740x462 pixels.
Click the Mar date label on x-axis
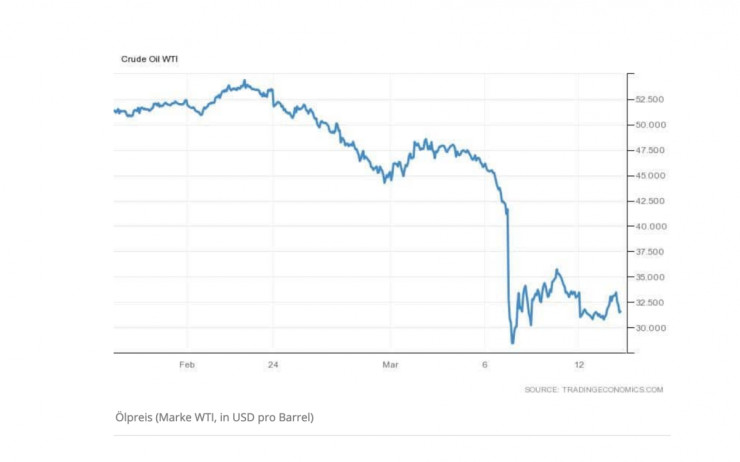(x=392, y=366)
